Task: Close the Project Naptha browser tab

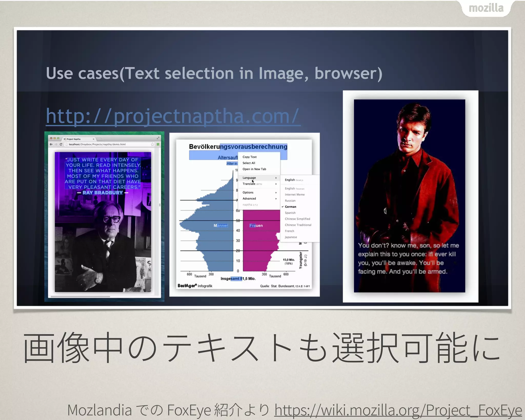Action: click(x=94, y=139)
